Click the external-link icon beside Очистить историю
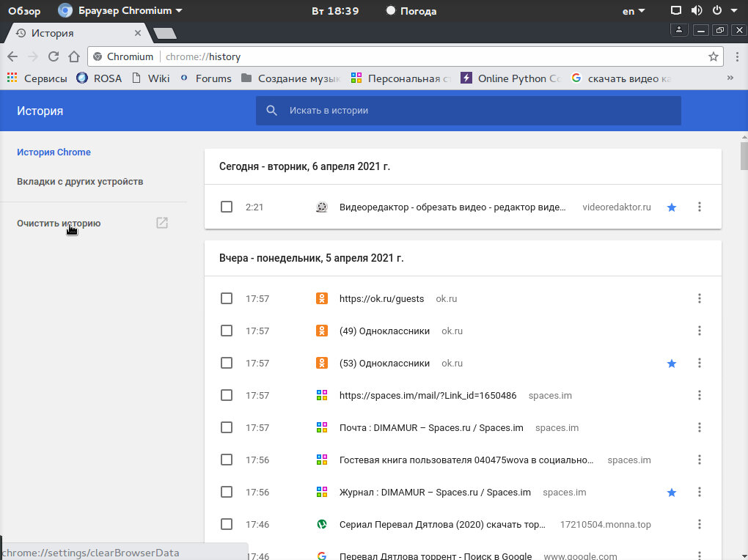 (x=162, y=223)
